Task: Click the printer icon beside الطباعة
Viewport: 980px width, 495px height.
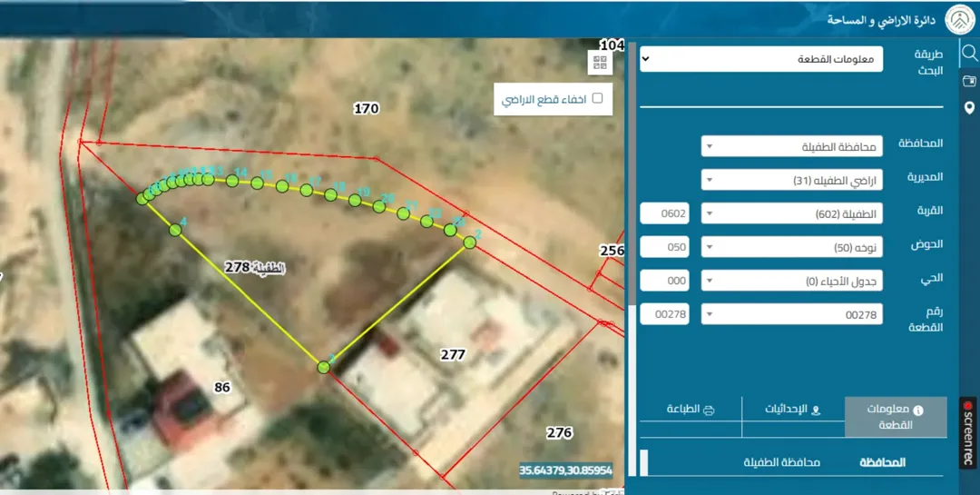Action: pos(709,411)
